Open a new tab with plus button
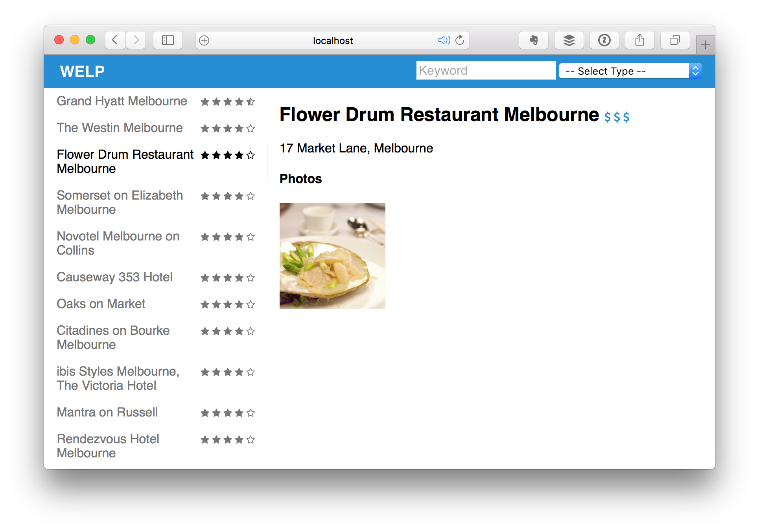The image size is (759, 532). (705, 45)
